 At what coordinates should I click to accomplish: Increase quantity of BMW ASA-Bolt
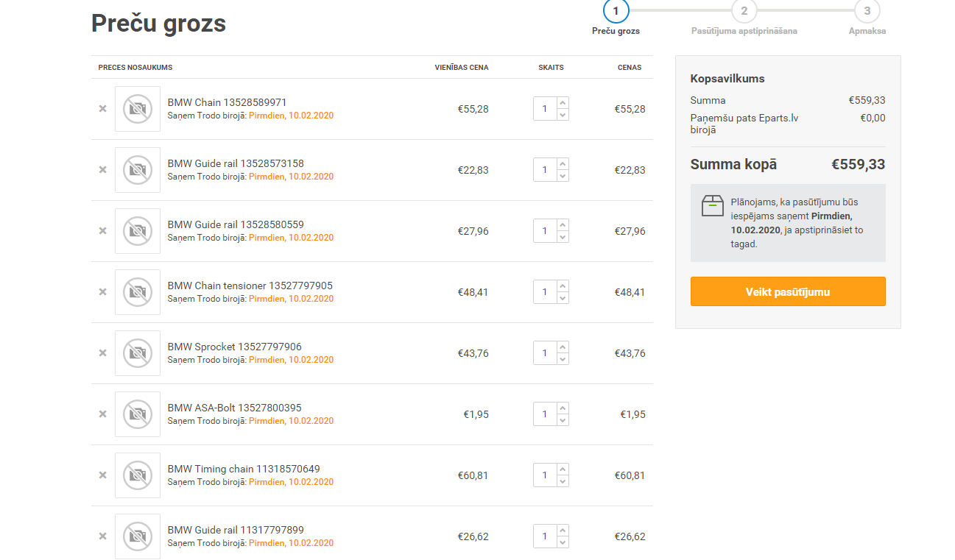(563, 409)
